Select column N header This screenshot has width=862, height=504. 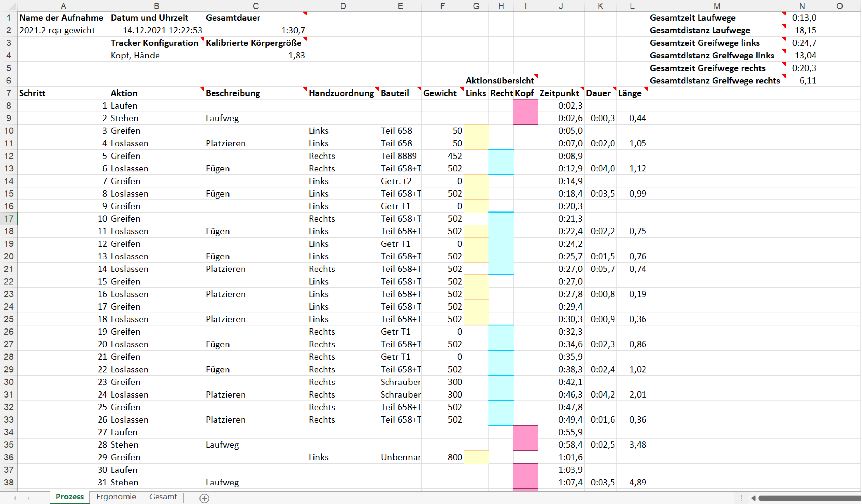[x=802, y=6]
